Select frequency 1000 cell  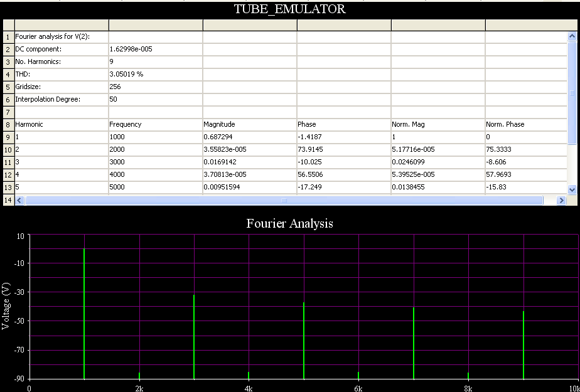pos(156,137)
